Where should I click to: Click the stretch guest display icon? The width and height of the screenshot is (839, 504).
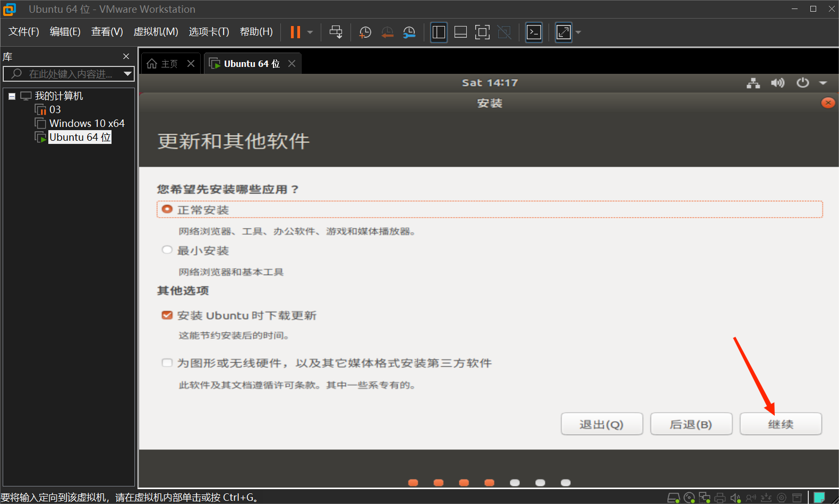point(563,32)
